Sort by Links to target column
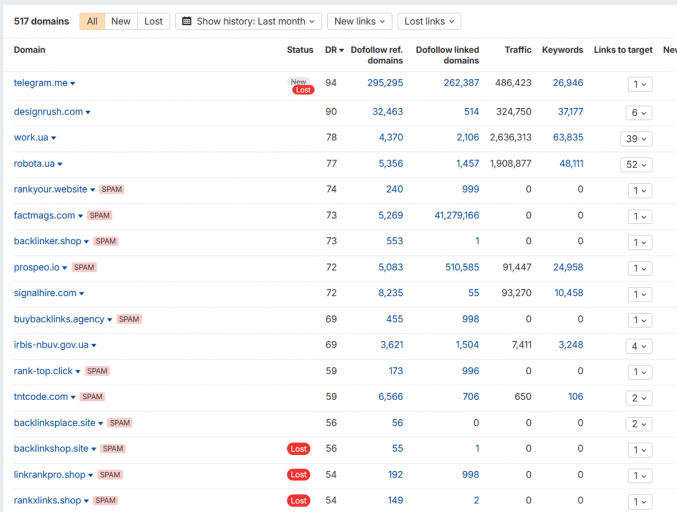 tap(623, 50)
